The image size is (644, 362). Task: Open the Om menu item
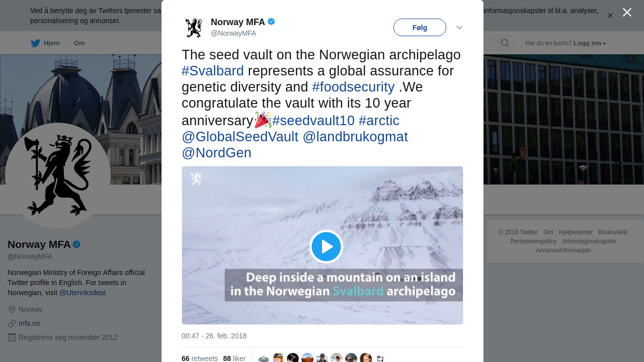coord(79,43)
